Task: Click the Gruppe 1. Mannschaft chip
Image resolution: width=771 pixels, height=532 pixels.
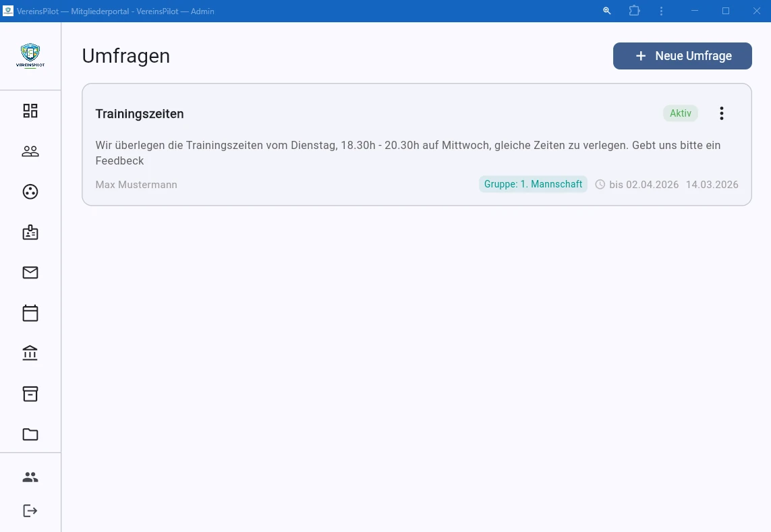Action: (x=533, y=184)
